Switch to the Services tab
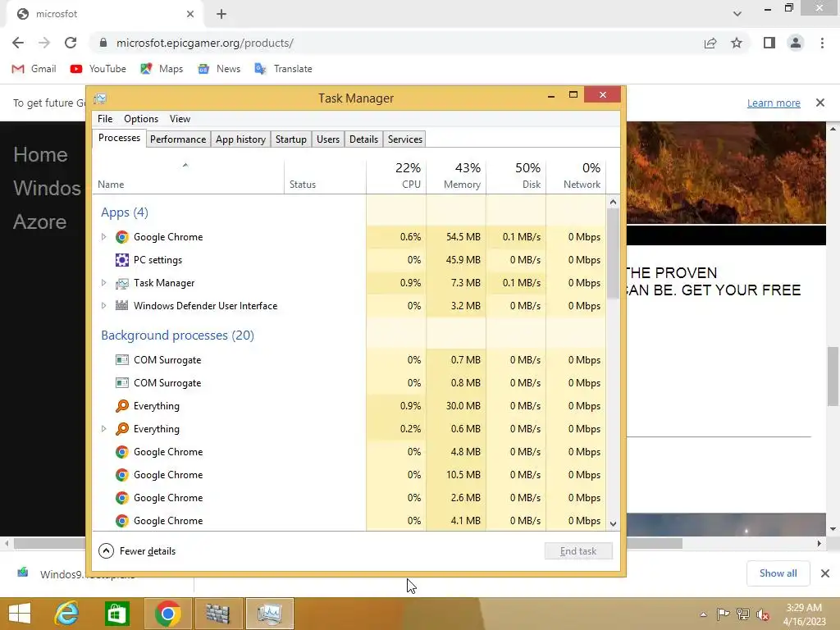840x630 pixels. 405,139
